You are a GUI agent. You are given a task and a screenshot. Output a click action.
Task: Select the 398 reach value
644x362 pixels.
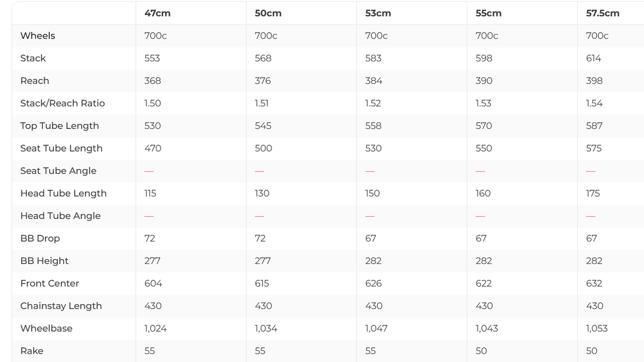point(594,81)
